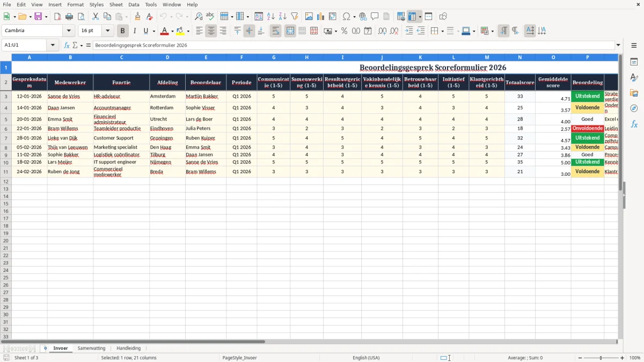The width and height of the screenshot is (644, 362).
Task: Switch to the Samenvatting sheet tab
Action: pyautogui.click(x=91, y=349)
